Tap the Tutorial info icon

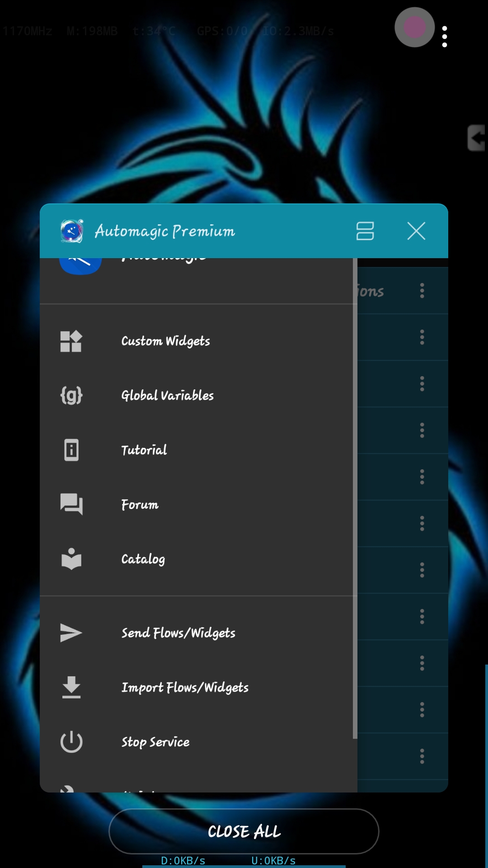tap(71, 450)
